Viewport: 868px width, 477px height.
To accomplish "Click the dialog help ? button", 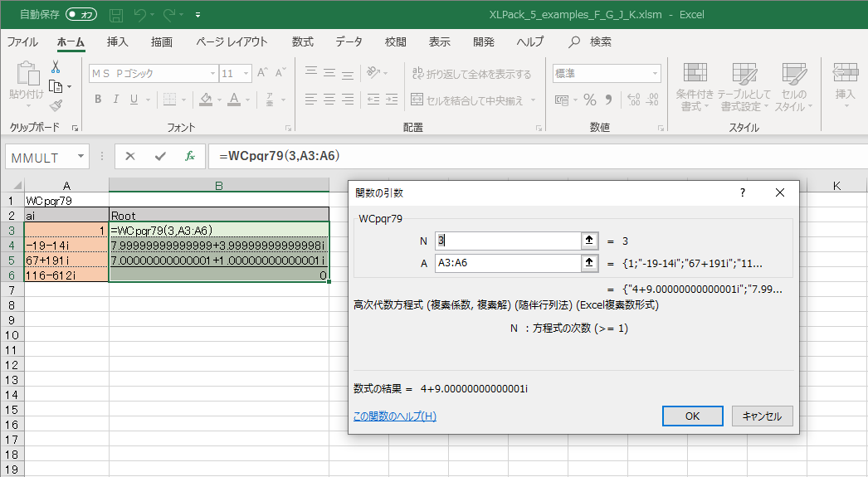I will point(743,192).
